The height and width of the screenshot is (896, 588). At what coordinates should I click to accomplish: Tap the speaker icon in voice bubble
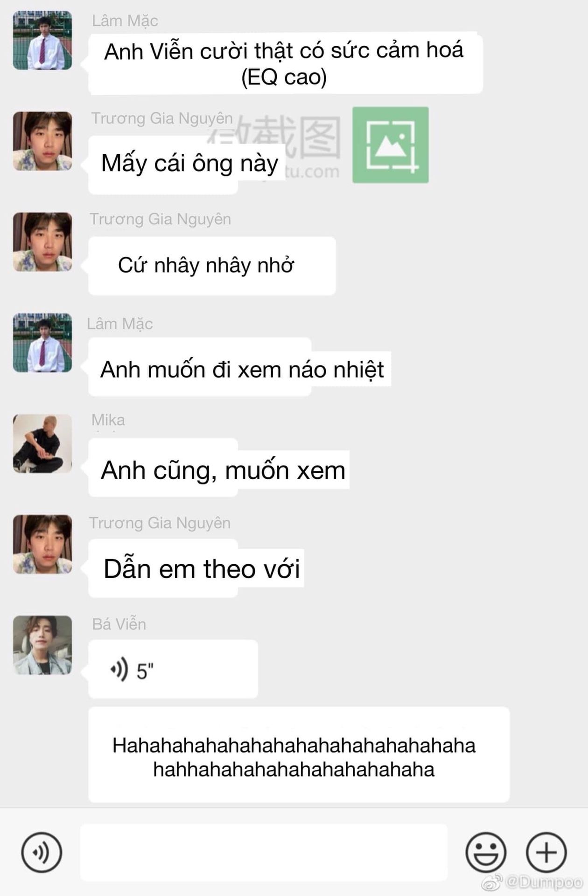pos(119,670)
